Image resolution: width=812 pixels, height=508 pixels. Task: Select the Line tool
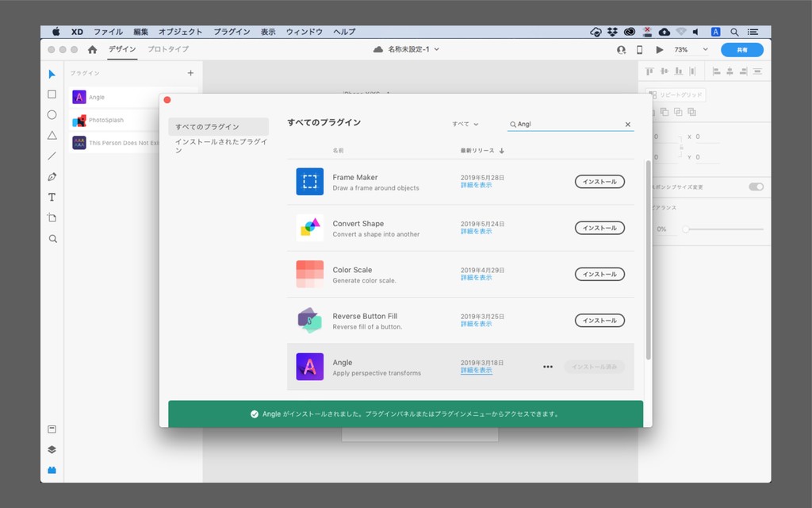(52, 156)
